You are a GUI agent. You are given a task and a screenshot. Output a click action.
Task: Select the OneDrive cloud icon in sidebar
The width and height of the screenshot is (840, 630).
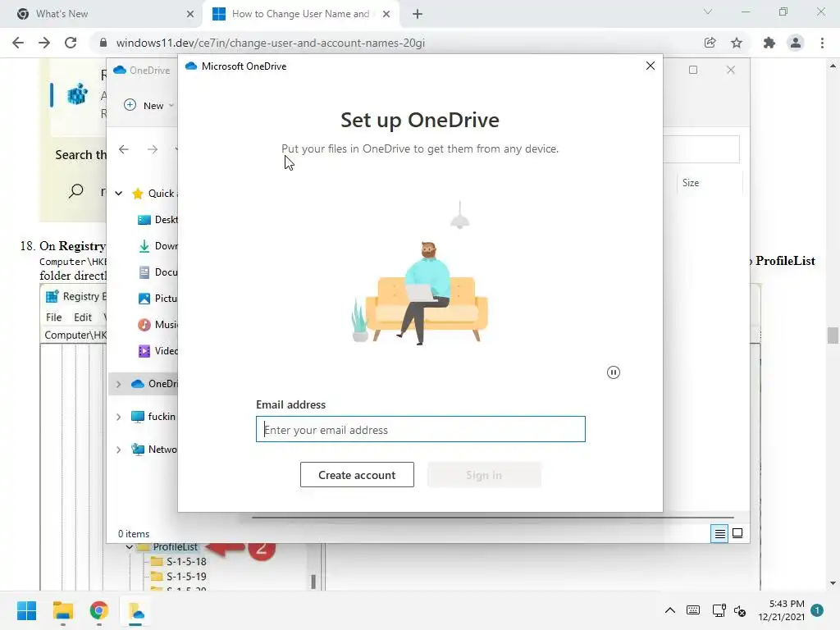[x=138, y=384]
